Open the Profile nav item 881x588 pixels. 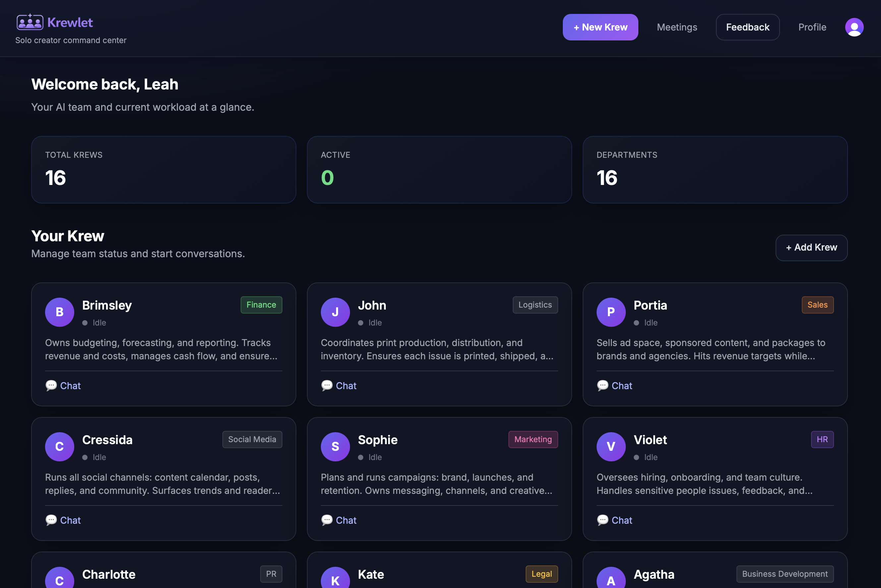812,28
